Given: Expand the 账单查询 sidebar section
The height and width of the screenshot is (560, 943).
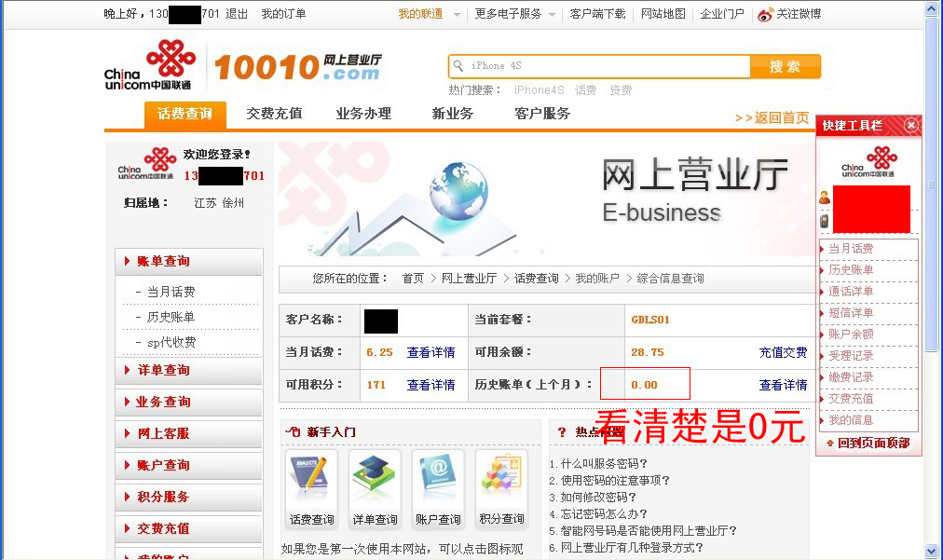Looking at the screenshot, I should pos(189,261).
